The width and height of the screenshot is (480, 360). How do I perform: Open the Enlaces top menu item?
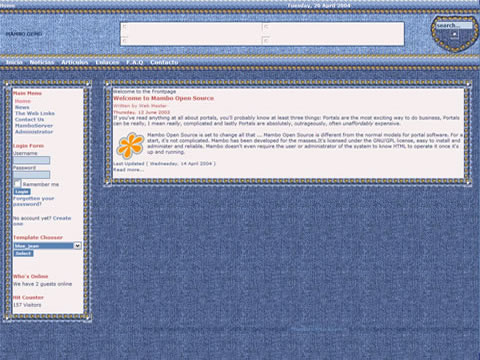pyautogui.click(x=107, y=62)
